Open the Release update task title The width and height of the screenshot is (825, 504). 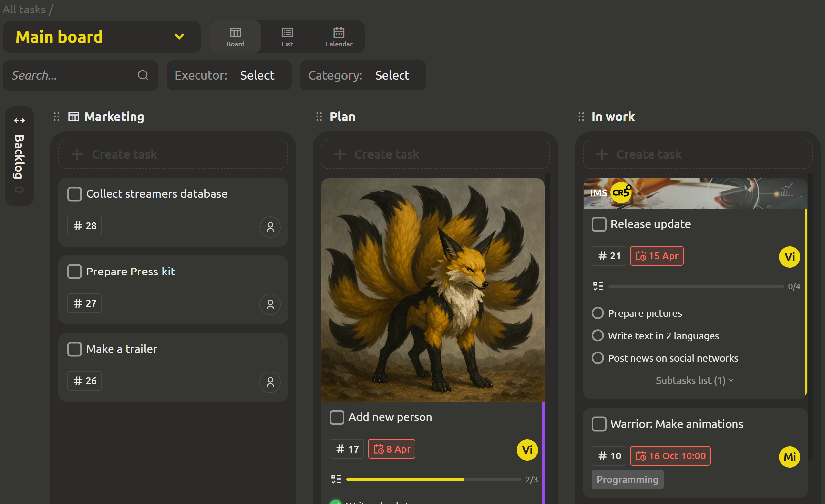pyautogui.click(x=650, y=224)
